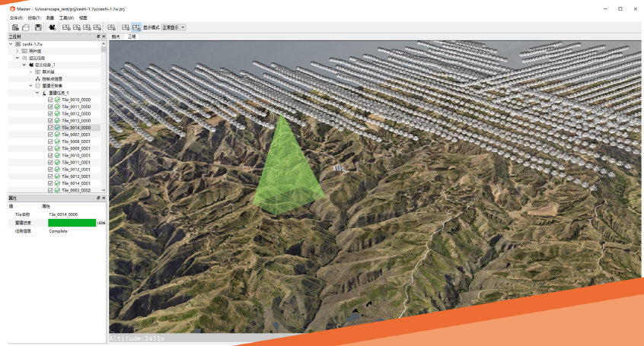Collapse the ceshi-1.7w root node

[11, 44]
